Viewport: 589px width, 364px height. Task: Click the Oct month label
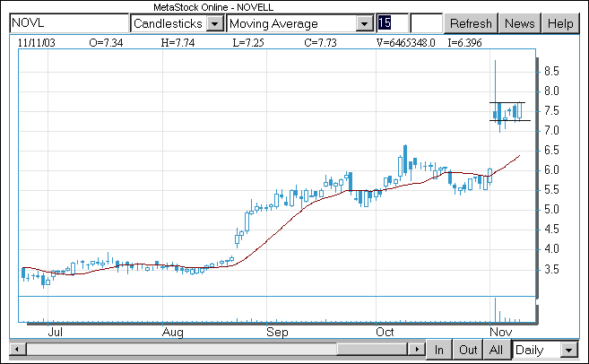(385, 332)
